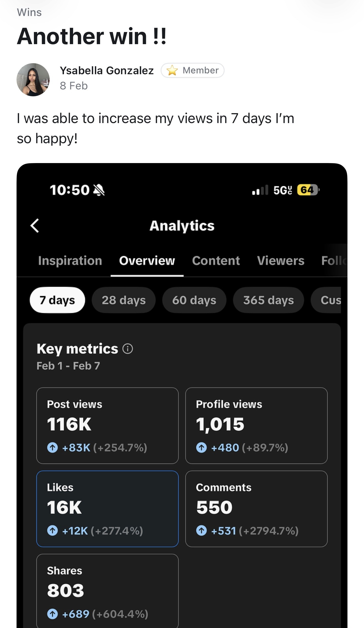Tap the cellular signal bars icon
The height and width of the screenshot is (628, 364).
click(x=260, y=190)
